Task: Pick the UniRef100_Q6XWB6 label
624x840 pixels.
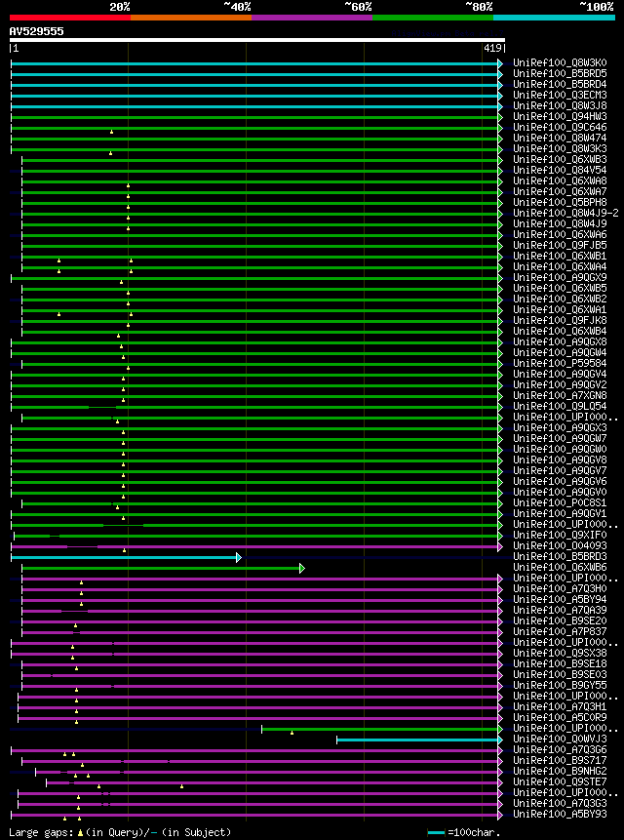Action: point(560,568)
